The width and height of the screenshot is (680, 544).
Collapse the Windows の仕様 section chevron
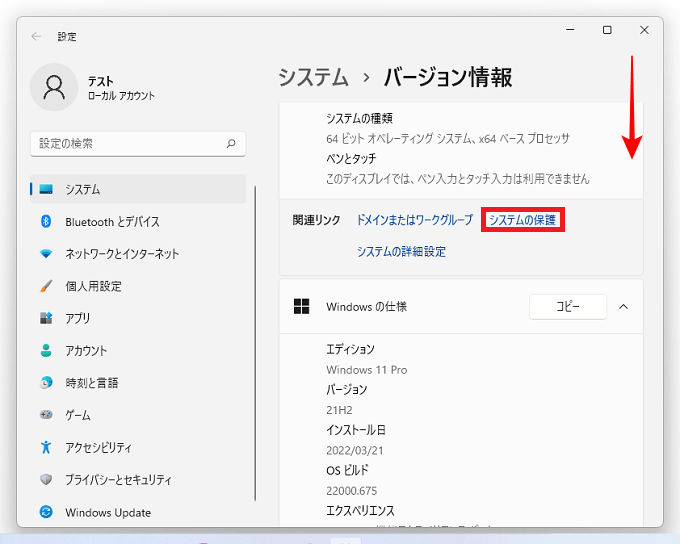coord(623,307)
